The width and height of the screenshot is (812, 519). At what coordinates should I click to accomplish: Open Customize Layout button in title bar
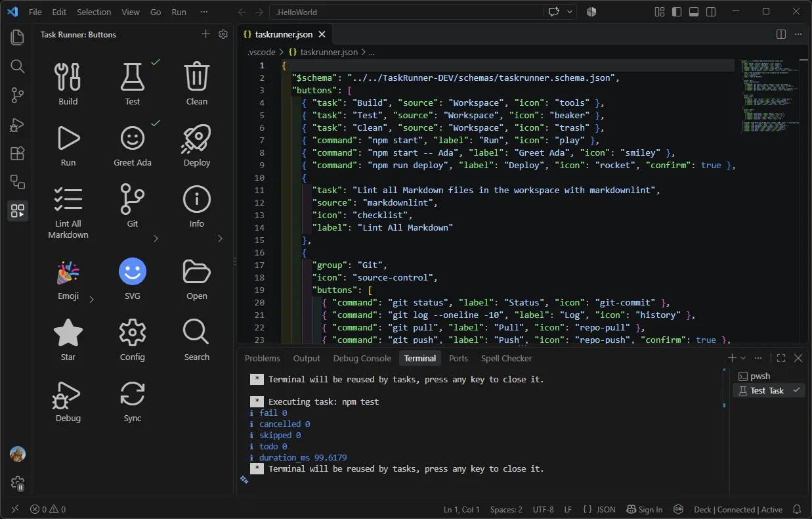660,12
